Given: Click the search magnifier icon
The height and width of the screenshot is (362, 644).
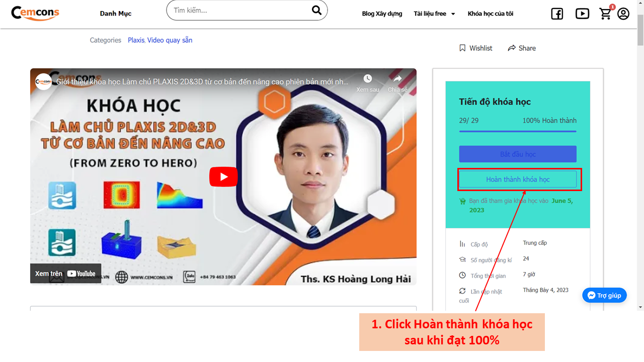Looking at the screenshot, I should [x=316, y=11].
